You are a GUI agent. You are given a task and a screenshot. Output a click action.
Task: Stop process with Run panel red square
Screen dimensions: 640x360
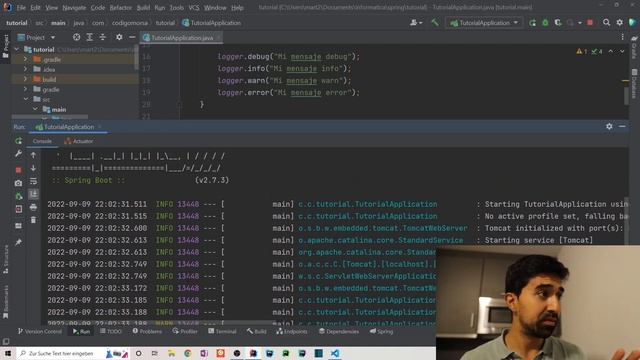pyautogui.click(x=18, y=169)
